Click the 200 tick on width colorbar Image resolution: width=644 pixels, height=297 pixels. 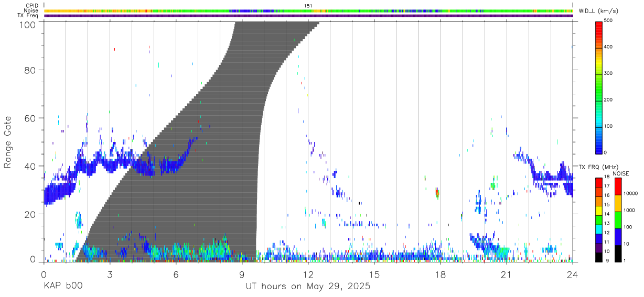pos(608,100)
